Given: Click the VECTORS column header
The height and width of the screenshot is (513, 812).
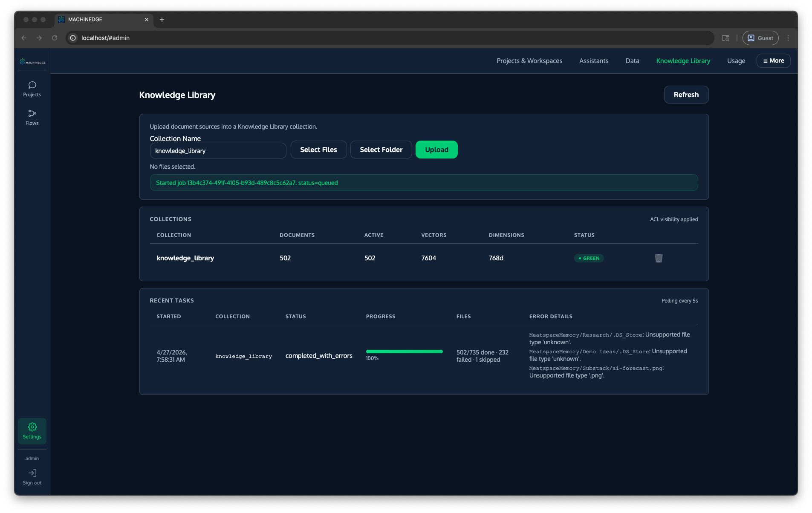Looking at the screenshot, I should (434, 235).
